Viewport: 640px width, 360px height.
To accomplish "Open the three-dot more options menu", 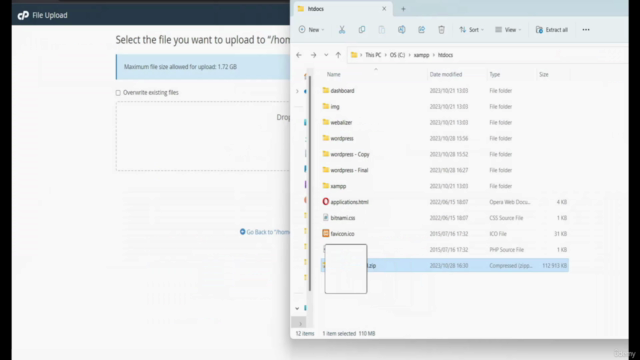I will (586, 29).
